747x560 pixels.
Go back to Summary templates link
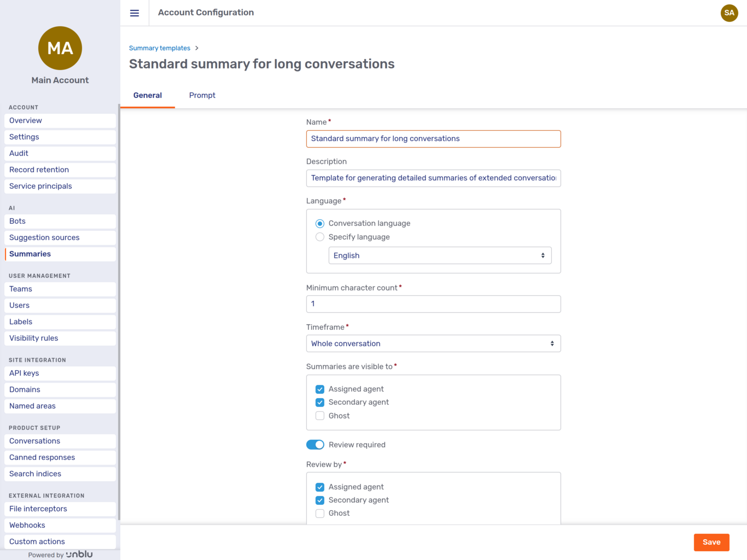(160, 48)
